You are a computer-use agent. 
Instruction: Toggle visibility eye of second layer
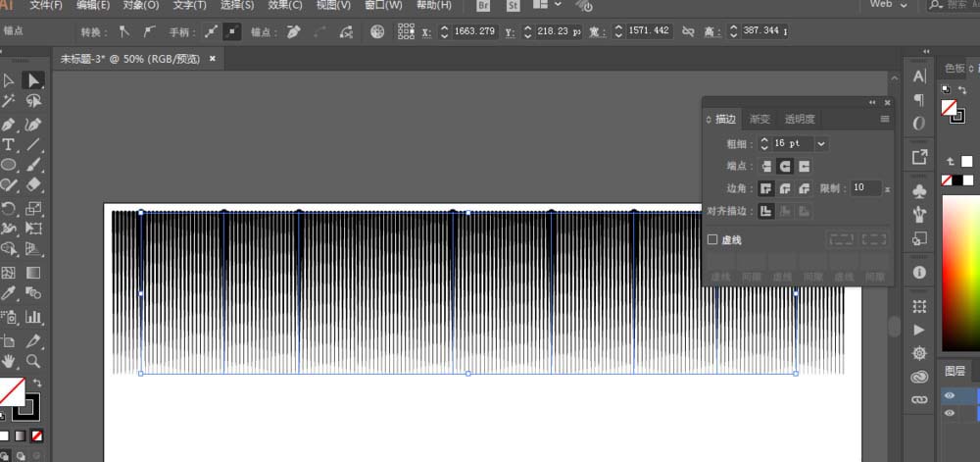coord(949,414)
